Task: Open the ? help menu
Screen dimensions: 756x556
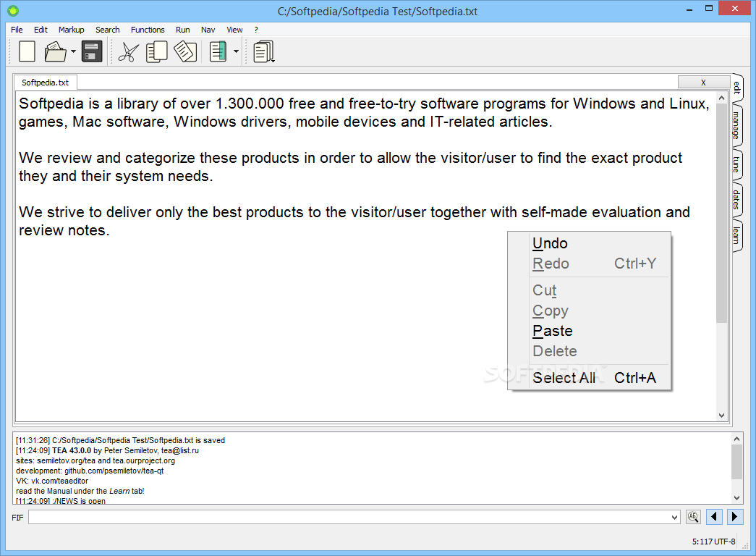Action: click(x=256, y=30)
